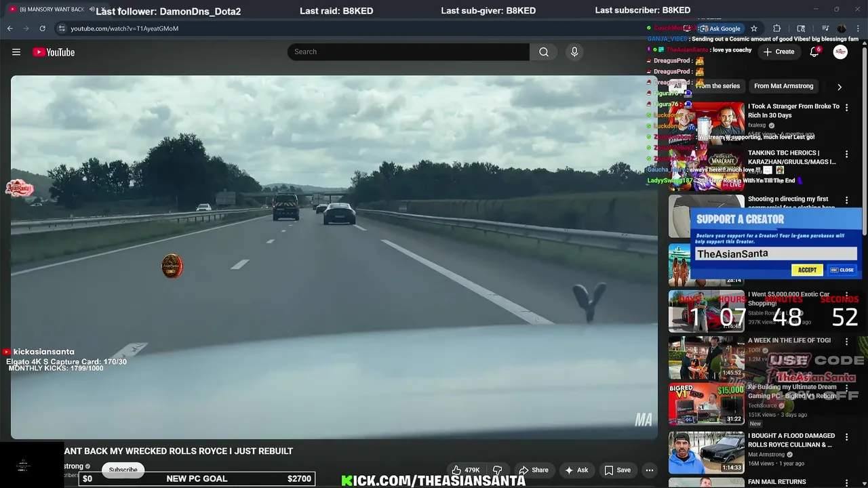Show more filter chips with right chevron

tap(840, 87)
